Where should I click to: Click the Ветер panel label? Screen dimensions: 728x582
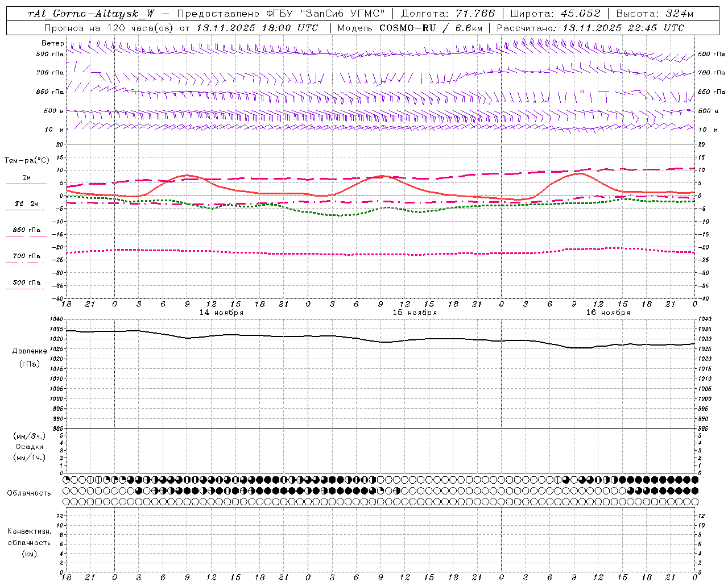coord(52,43)
